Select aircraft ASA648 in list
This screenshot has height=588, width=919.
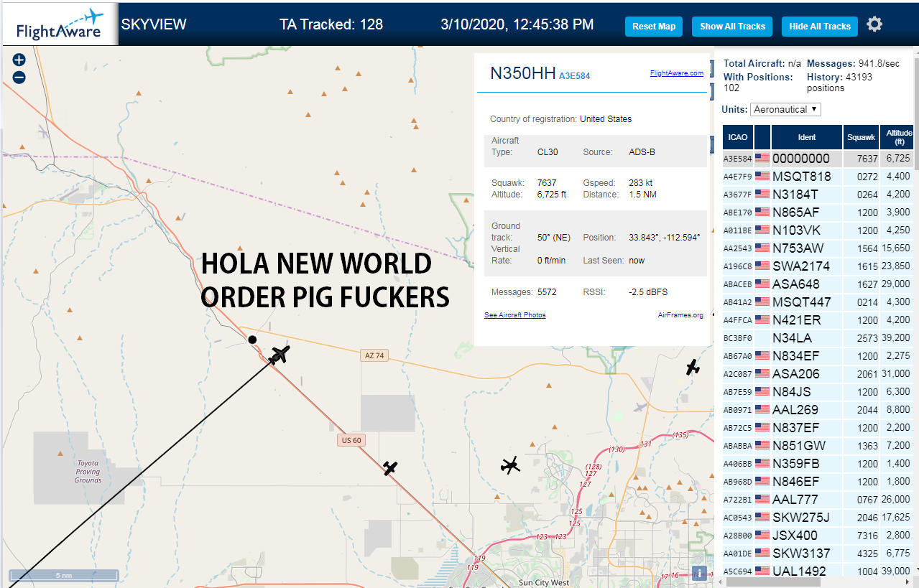click(x=818, y=284)
